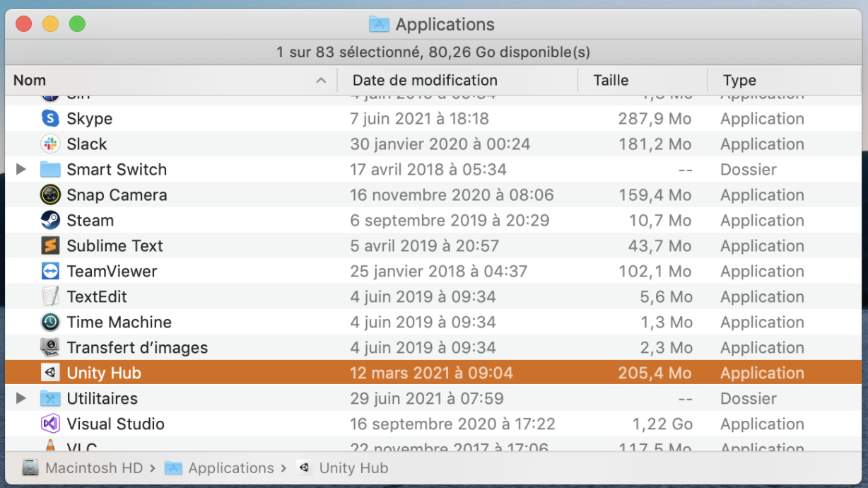Image resolution: width=868 pixels, height=488 pixels.
Task: Click the Slack app icon
Action: (50, 144)
